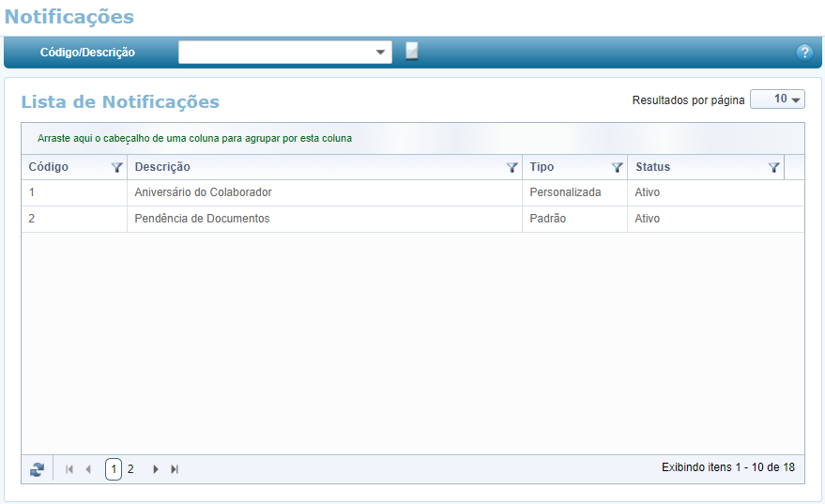Sort by the Status column header

652,167
